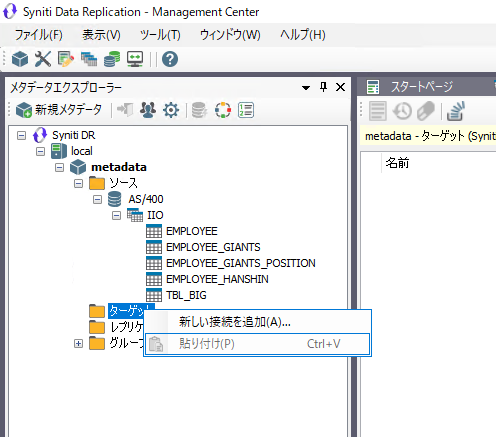Click the green database stack toolbar icon

tap(112, 59)
